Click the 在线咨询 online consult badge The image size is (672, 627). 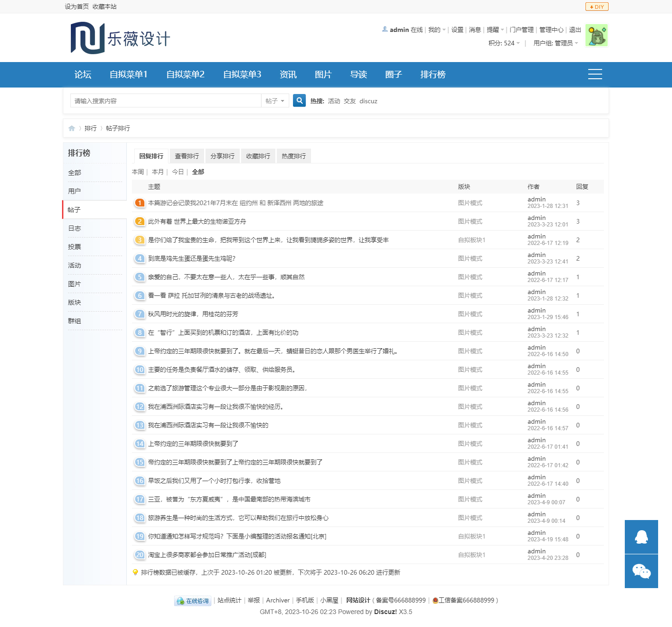pyautogui.click(x=193, y=601)
